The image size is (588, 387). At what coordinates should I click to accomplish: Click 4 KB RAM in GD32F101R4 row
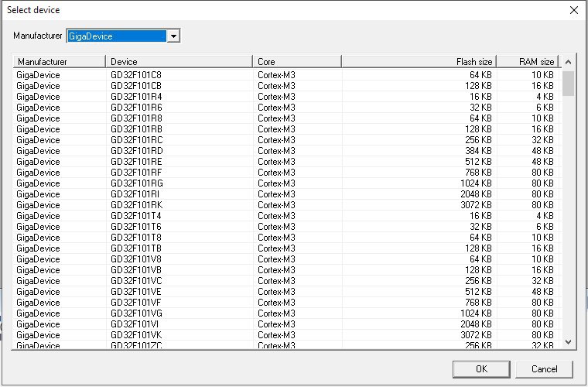[545, 97]
